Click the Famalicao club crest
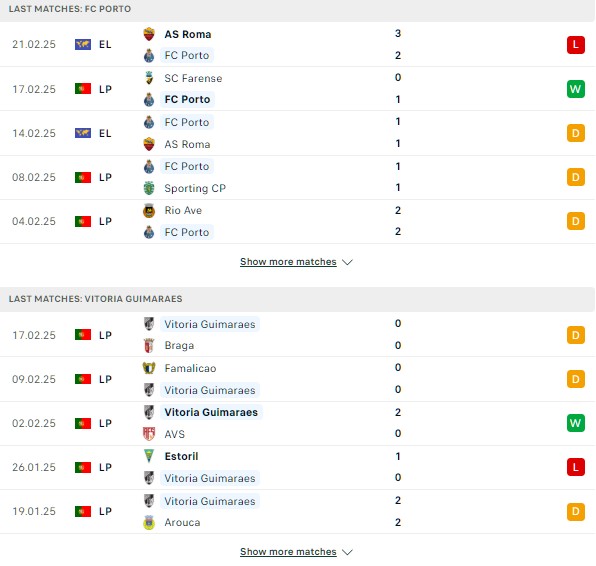596x566 pixels. coord(149,368)
